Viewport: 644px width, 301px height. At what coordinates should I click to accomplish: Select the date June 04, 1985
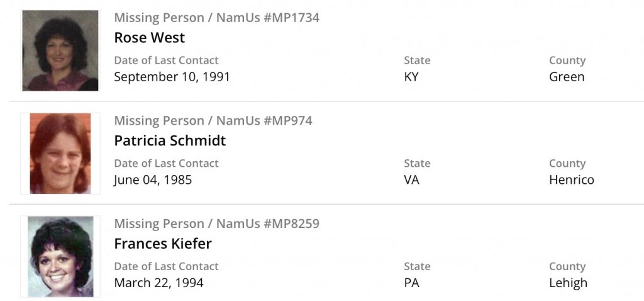pyautogui.click(x=153, y=180)
